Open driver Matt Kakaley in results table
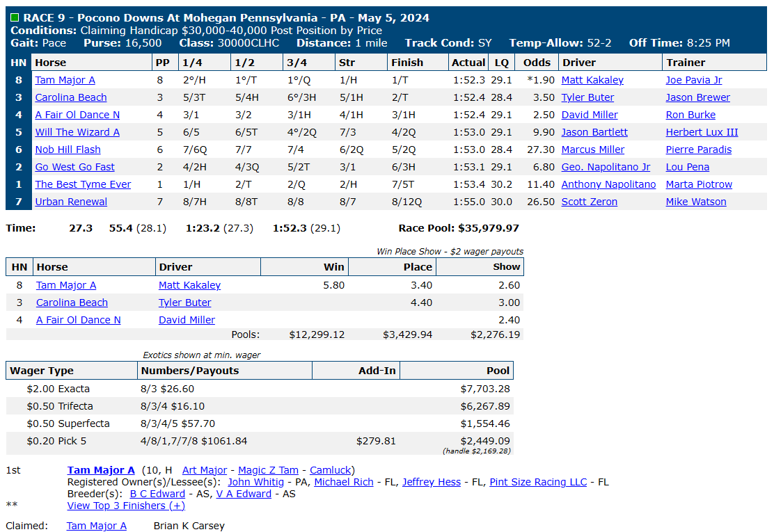 click(592, 81)
